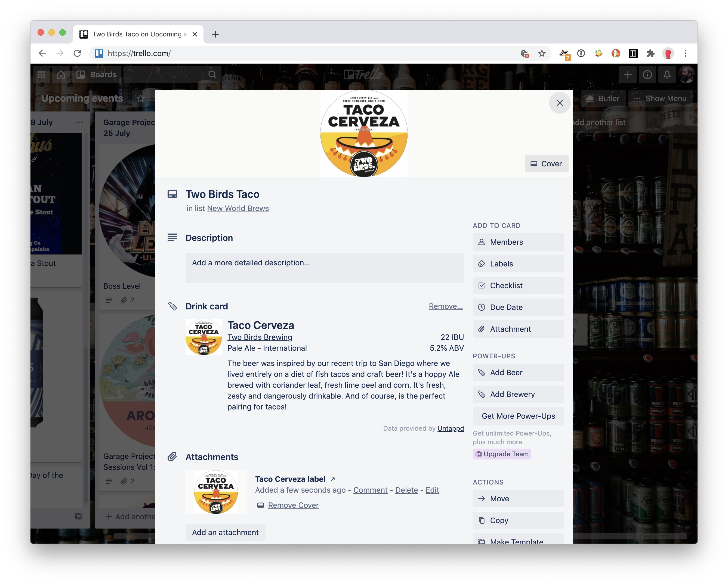Image resolution: width=728 pixels, height=584 pixels.
Task: Open the apps grid switcher icon
Action: point(42,74)
